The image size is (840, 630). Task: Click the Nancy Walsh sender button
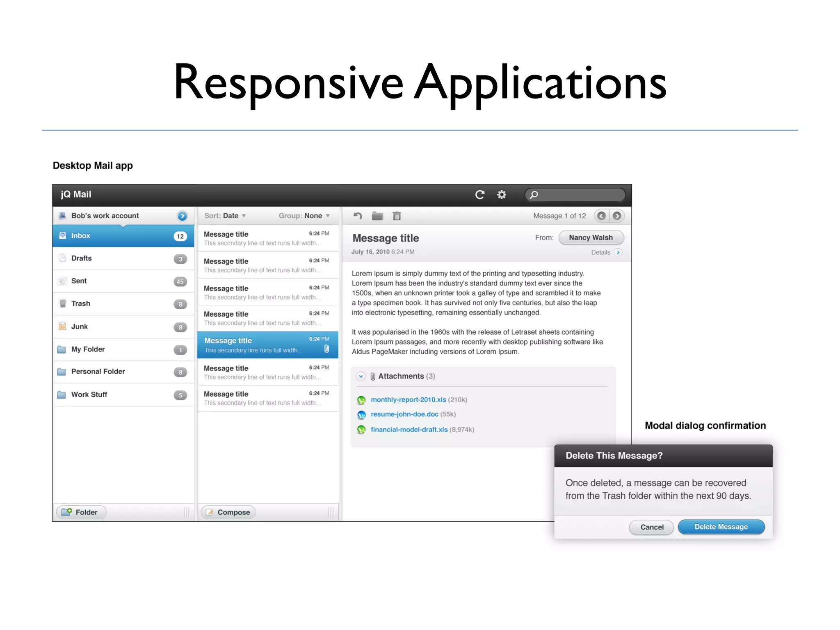click(591, 237)
